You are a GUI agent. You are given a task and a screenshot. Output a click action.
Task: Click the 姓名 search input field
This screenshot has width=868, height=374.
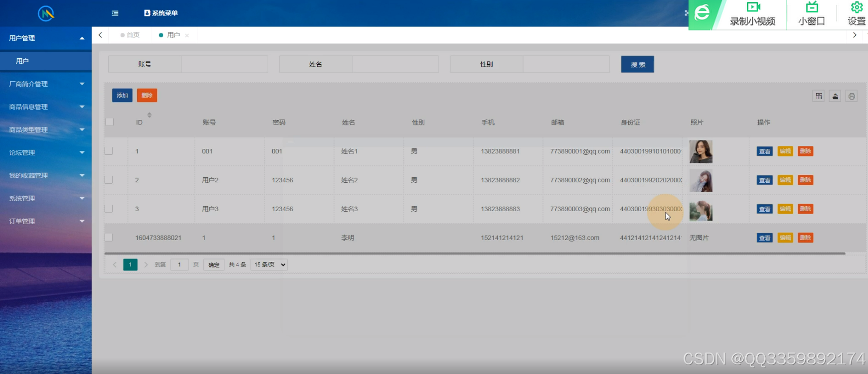click(395, 64)
